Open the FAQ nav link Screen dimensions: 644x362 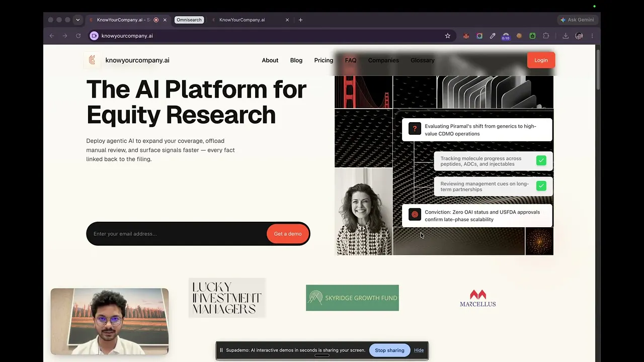[351, 60]
